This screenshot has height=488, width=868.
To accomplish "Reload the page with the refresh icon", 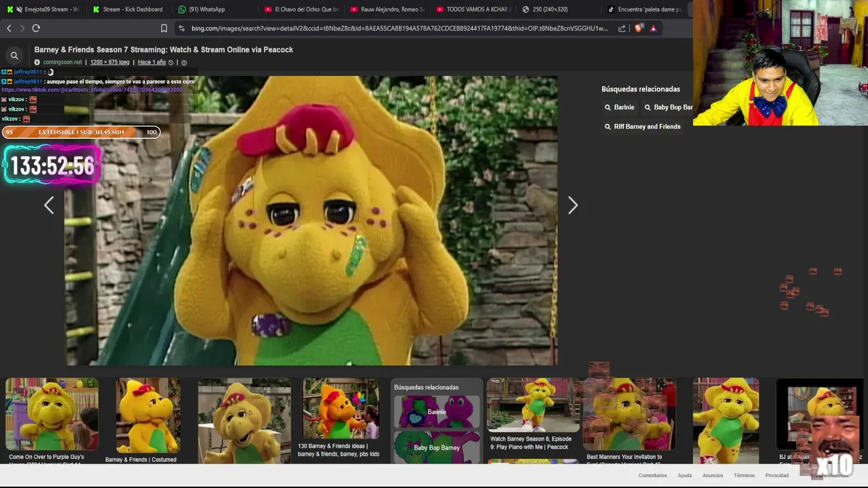I will coord(36,28).
